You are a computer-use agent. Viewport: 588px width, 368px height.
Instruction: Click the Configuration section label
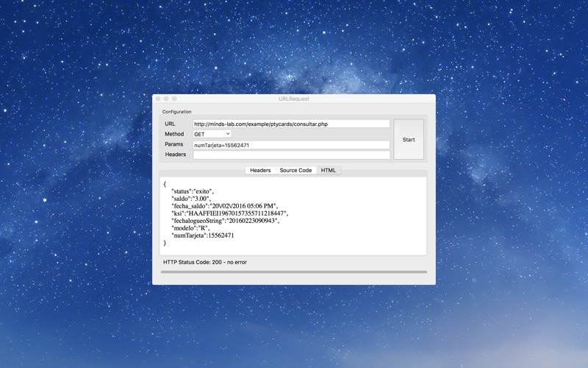tap(176, 112)
